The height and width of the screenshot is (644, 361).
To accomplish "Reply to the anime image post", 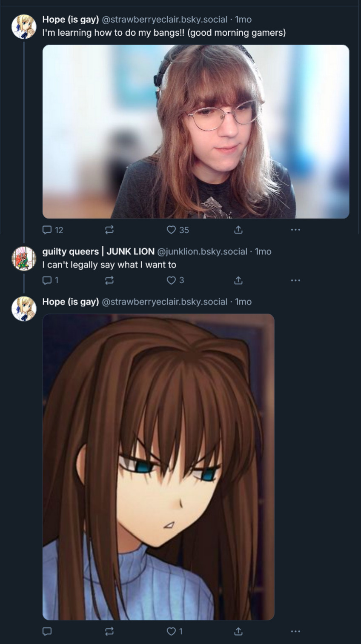I will coord(47,631).
